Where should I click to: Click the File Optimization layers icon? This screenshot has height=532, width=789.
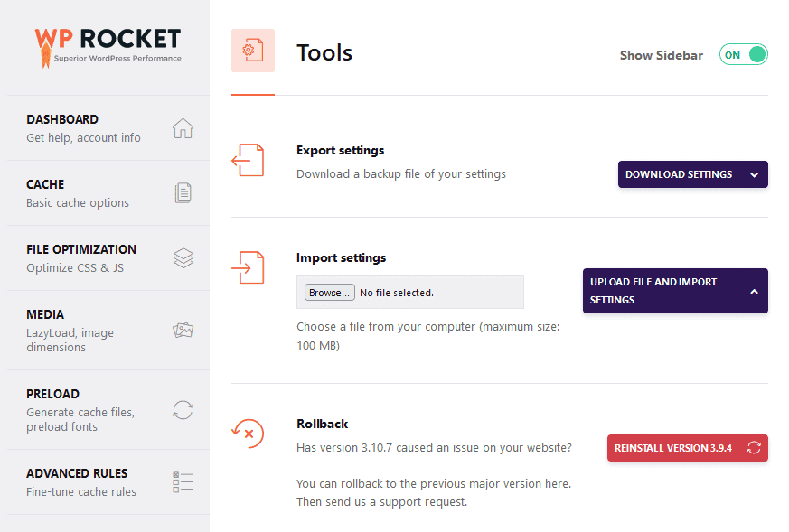tap(183, 258)
